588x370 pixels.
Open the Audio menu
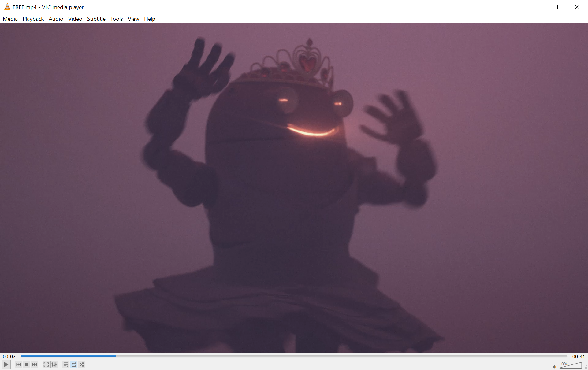coord(56,19)
